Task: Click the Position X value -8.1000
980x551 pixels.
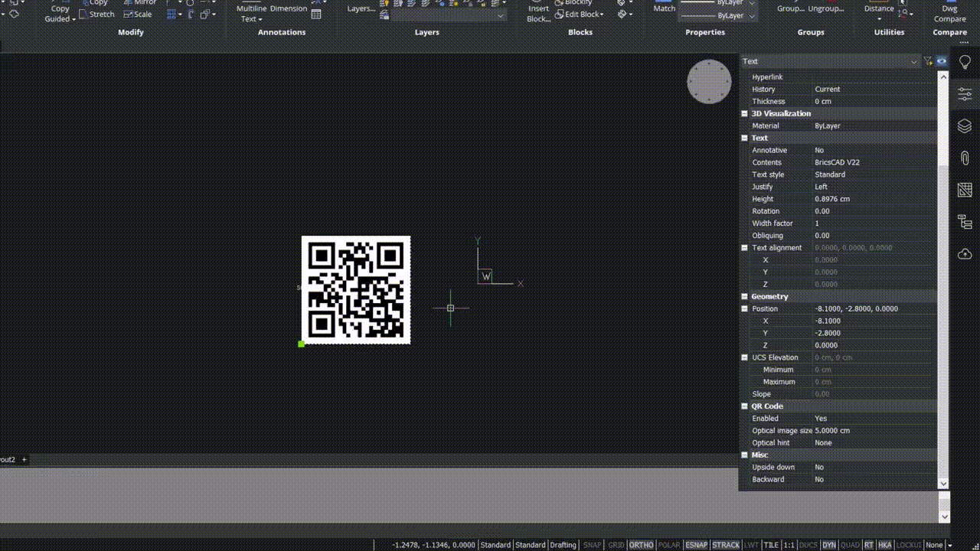Action: (x=874, y=321)
